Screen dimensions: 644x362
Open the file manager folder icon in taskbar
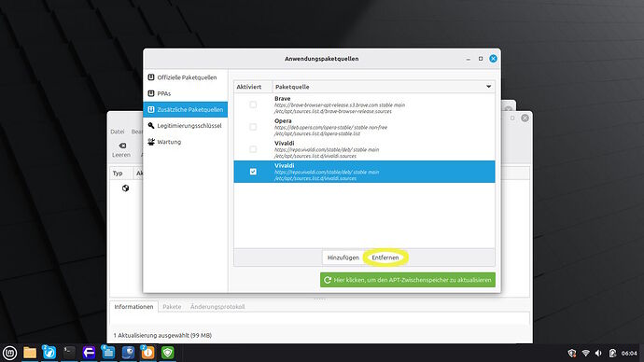(30, 353)
